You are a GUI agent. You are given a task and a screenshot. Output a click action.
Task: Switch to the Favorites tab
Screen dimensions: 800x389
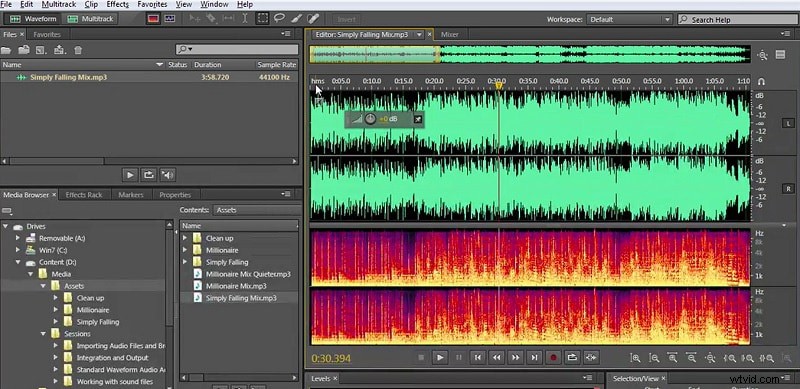pos(46,34)
